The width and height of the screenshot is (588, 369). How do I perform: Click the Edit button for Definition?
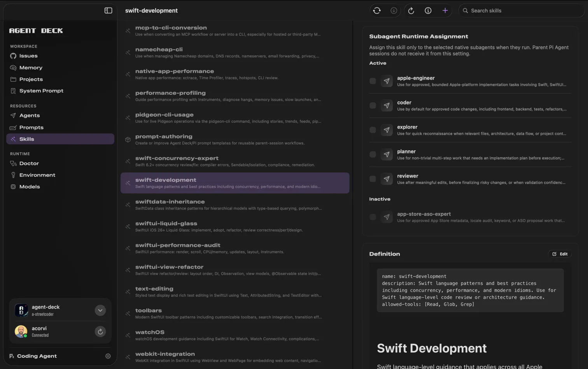point(560,254)
